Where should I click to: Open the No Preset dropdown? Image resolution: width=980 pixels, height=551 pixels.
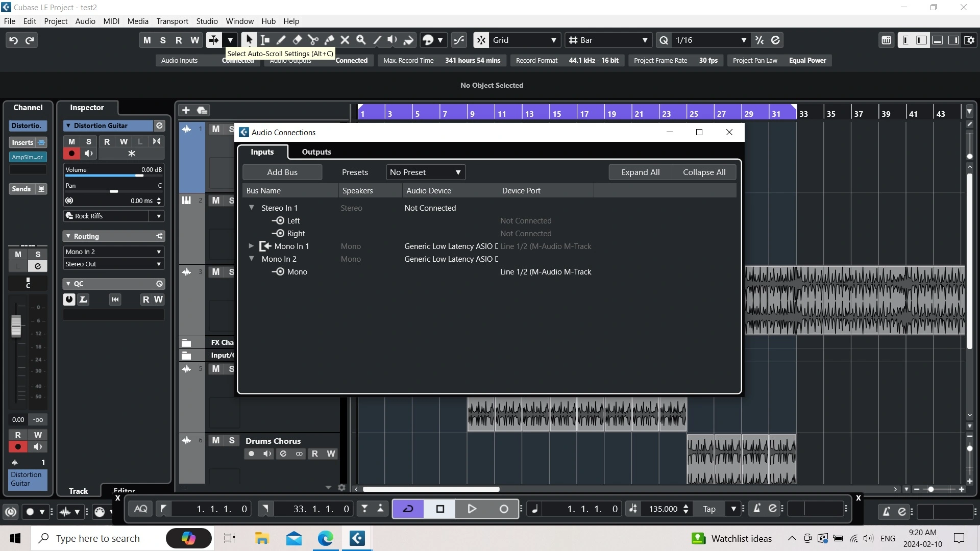pyautogui.click(x=425, y=172)
